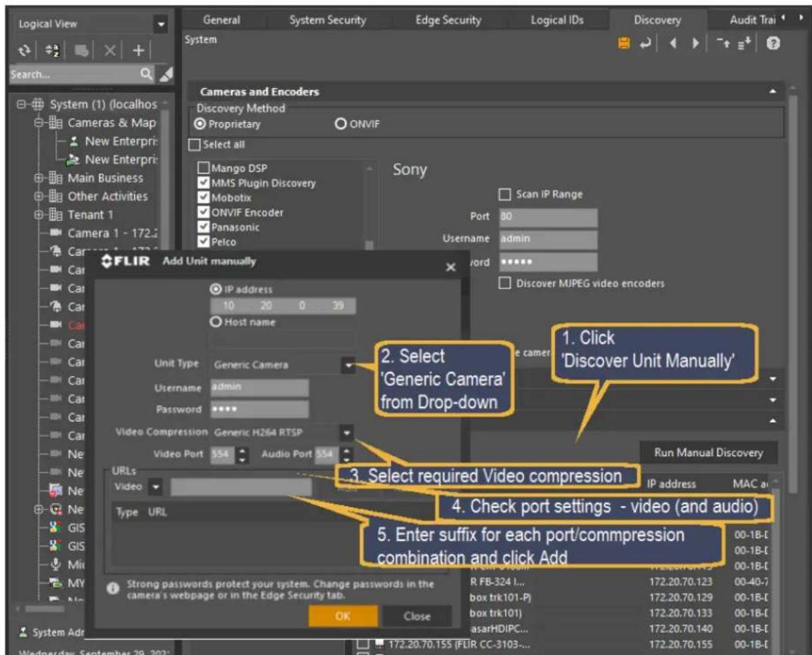Open the Logical IDs tab

point(557,20)
